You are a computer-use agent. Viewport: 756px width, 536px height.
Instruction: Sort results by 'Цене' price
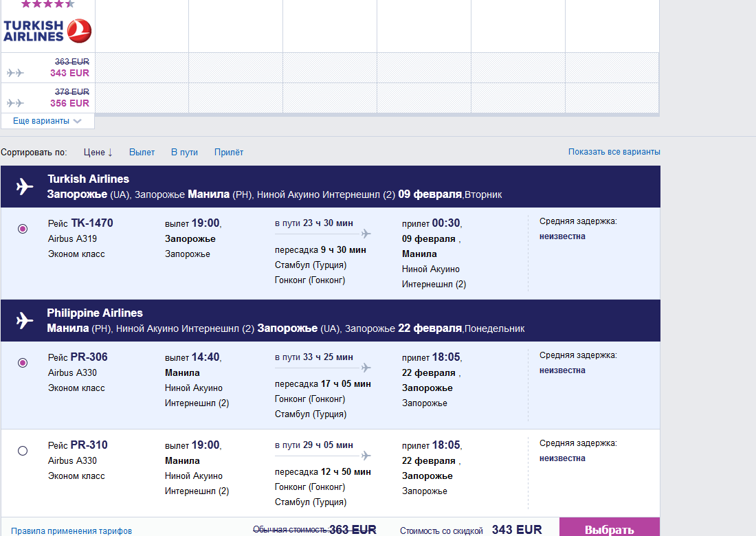(x=98, y=152)
